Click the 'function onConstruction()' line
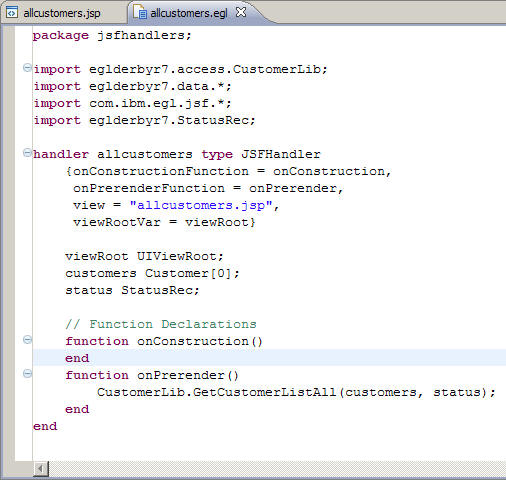 (x=164, y=341)
